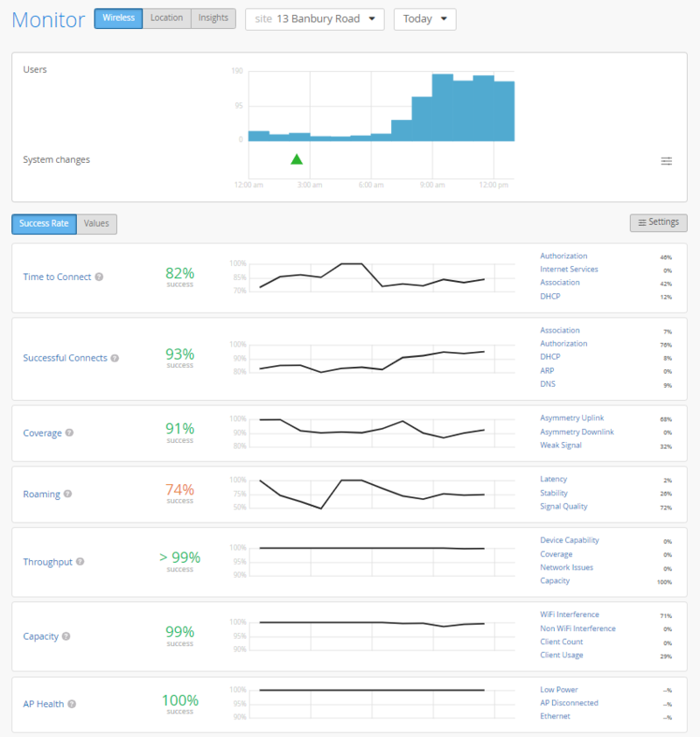Switch to the Location tab

coord(166,18)
